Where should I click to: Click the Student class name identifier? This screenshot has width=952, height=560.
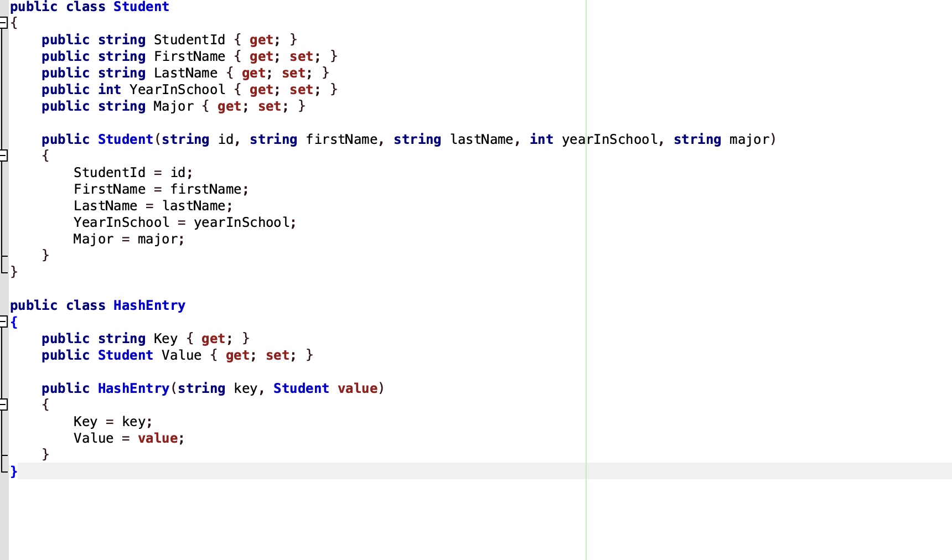pyautogui.click(x=141, y=7)
